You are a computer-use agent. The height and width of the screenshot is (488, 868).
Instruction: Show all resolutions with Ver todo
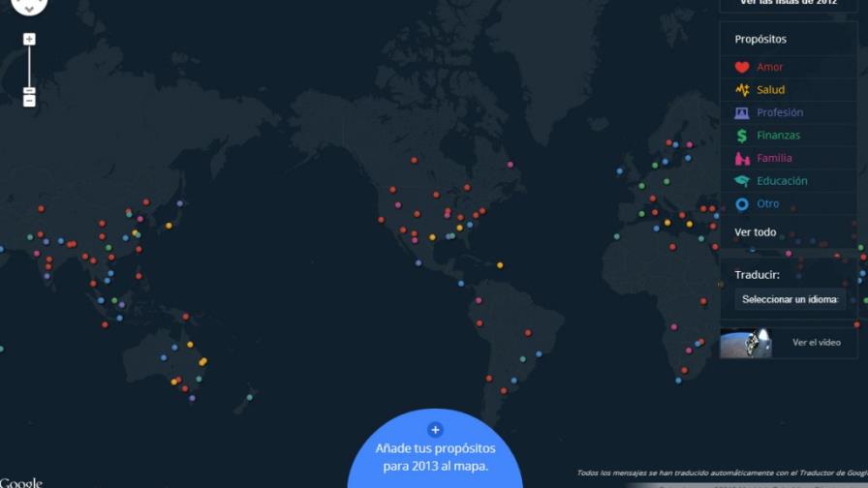tap(755, 232)
